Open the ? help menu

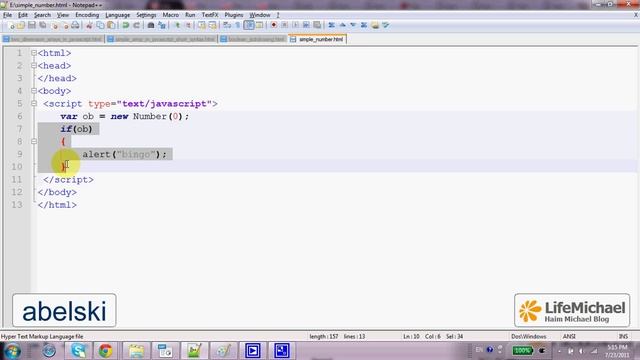coord(278,15)
